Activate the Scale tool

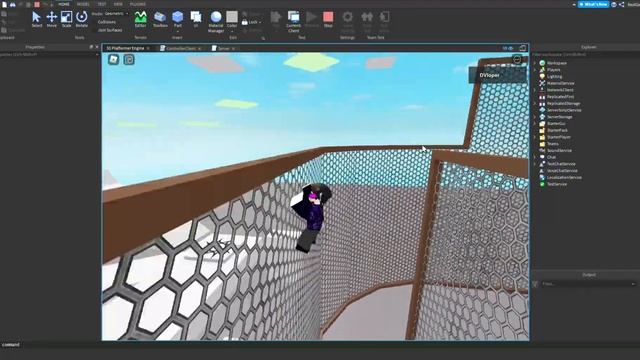[x=67, y=19]
